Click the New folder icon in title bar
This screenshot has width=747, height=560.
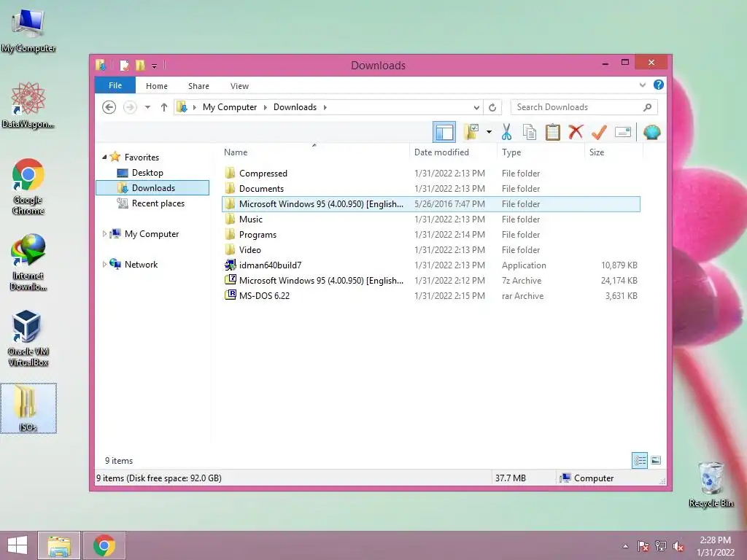coord(140,65)
